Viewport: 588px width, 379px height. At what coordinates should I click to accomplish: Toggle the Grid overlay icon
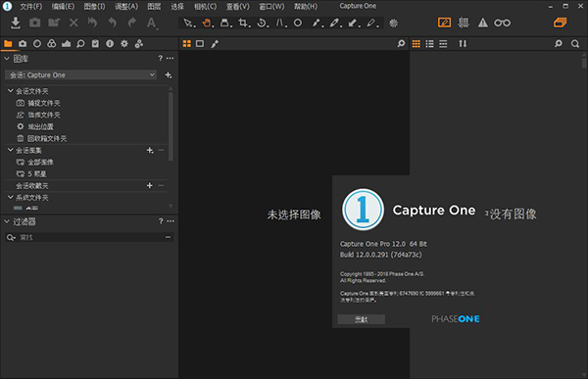[x=464, y=23]
